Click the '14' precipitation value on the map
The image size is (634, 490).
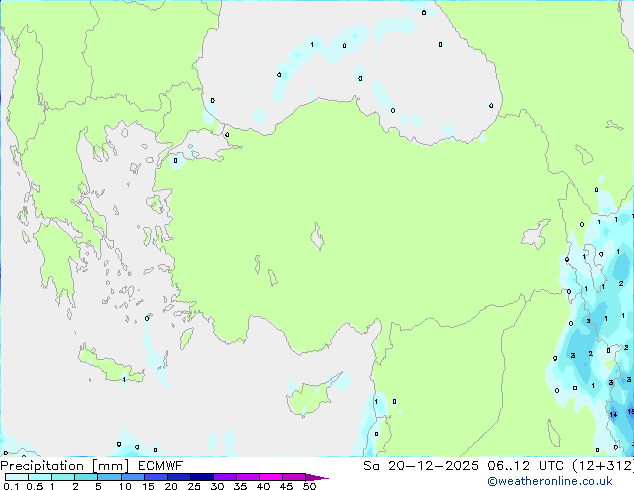click(x=613, y=414)
